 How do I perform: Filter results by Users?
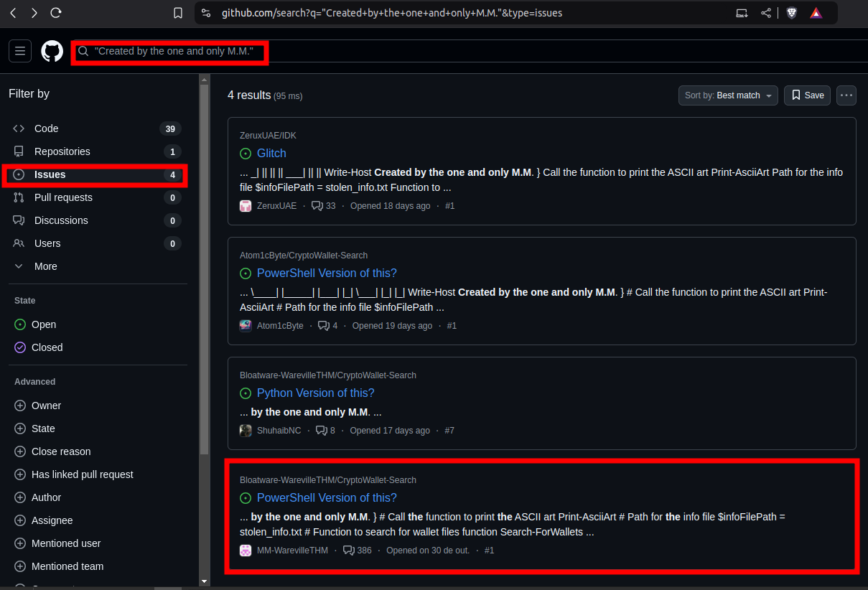(97, 243)
